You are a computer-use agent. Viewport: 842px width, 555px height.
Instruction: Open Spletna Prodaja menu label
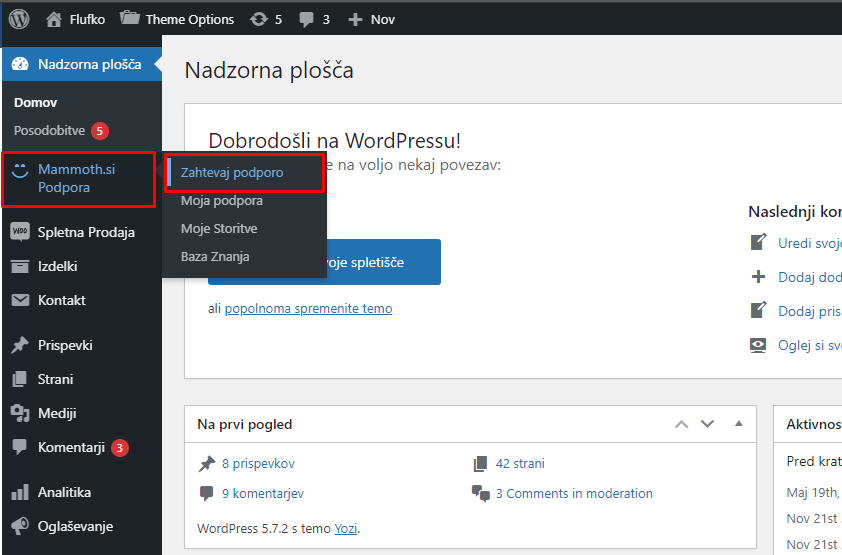click(86, 232)
